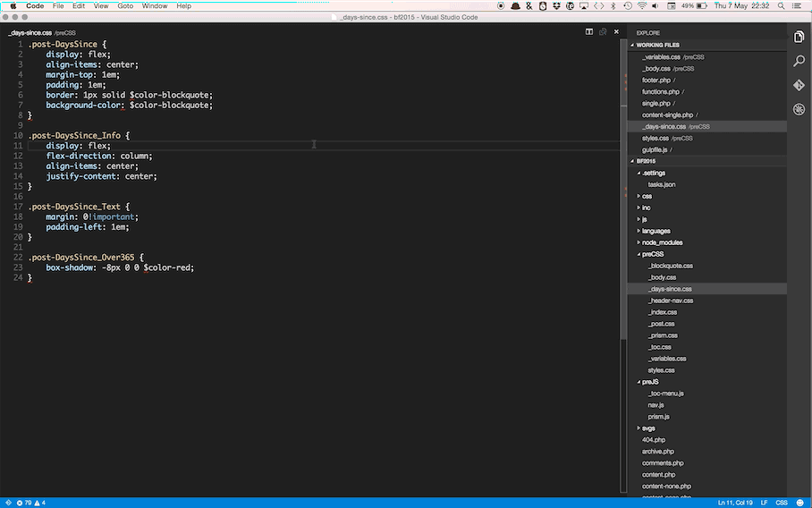Image resolution: width=812 pixels, height=508 pixels.
Task: Click the Time Machine icon in the menu bar
Action: point(628,5)
